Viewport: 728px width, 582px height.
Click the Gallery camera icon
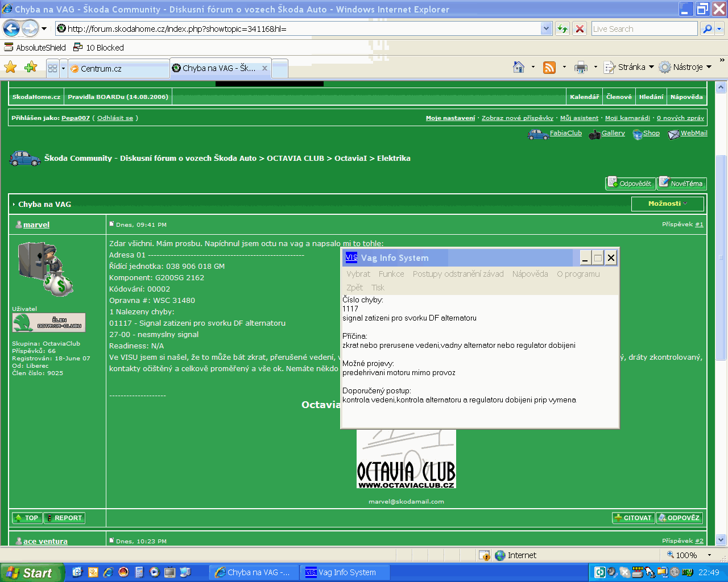[x=594, y=134]
